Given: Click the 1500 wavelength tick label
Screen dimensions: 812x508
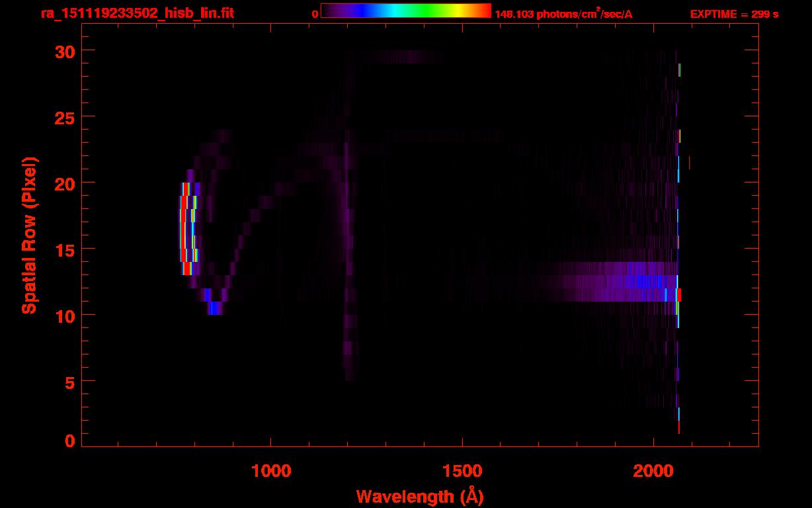Looking at the screenshot, I should [462, 470].
